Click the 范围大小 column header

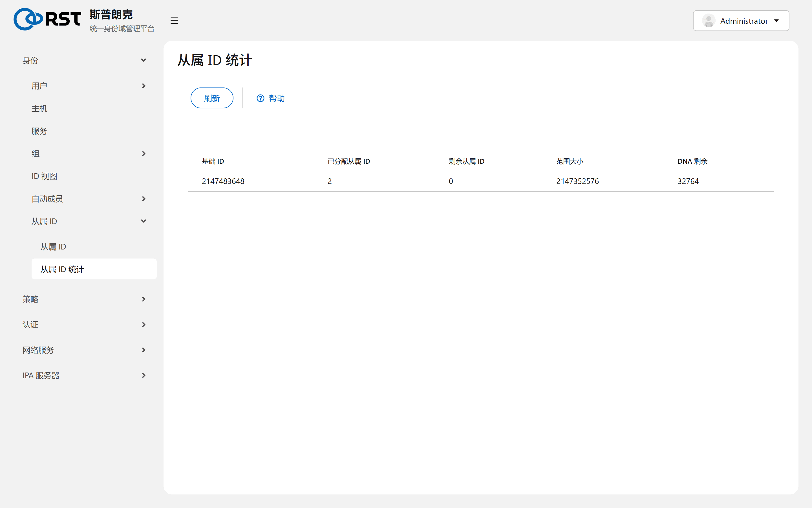tap(570, 161)
